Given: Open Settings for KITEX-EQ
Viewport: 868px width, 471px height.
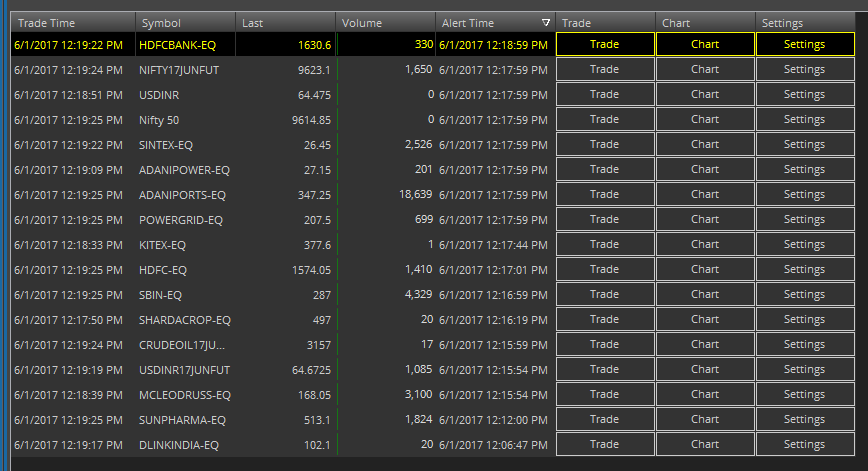Looking at the screenshot, I should coord(805,245).
